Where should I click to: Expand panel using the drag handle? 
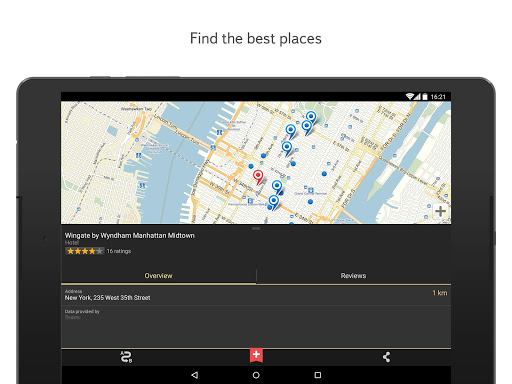point(256,228)
